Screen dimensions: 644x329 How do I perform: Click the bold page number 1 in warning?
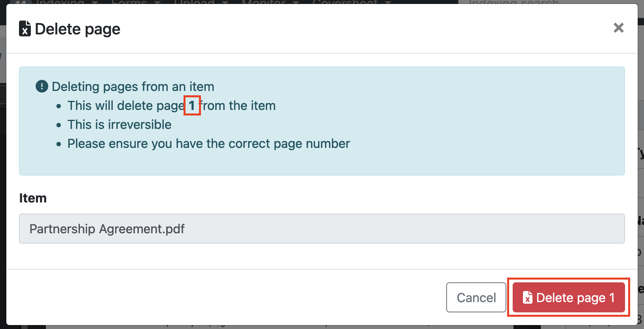192,106
